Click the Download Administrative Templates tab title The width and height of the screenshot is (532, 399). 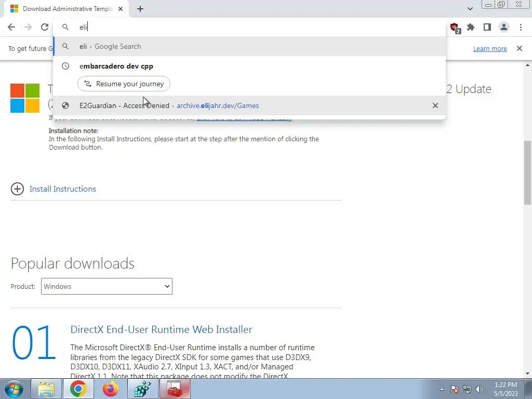coord(68,9)
